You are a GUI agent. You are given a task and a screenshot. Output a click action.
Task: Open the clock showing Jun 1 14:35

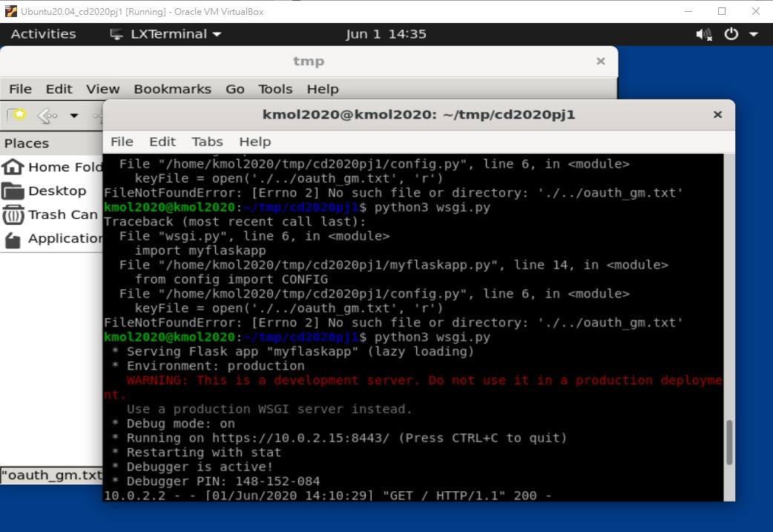click(386, 34)
